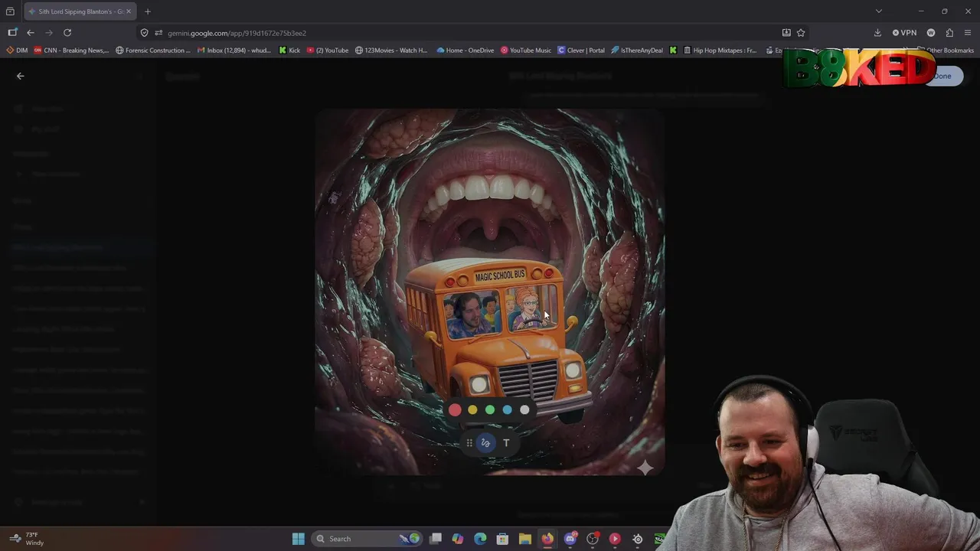This screenshot has height=551, width=980.
Task: Select the freehand draw tool
Action: pos(485,443)
